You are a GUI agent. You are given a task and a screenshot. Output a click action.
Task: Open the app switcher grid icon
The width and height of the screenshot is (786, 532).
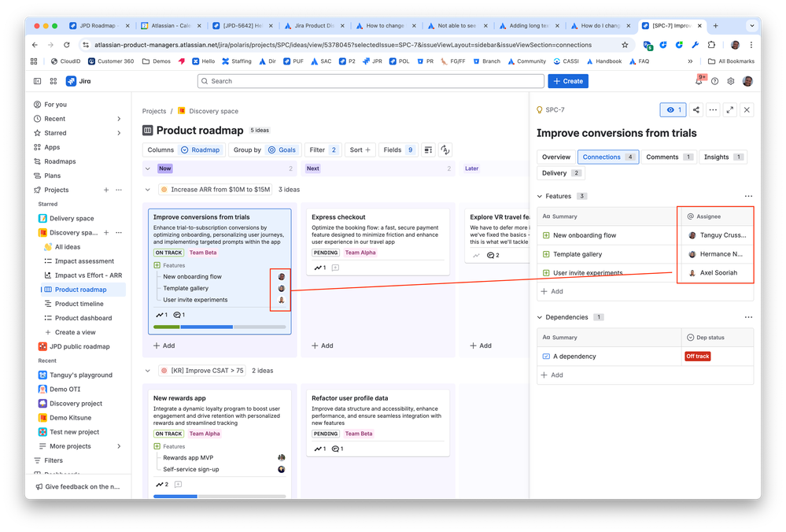click(x=54, y=81)
